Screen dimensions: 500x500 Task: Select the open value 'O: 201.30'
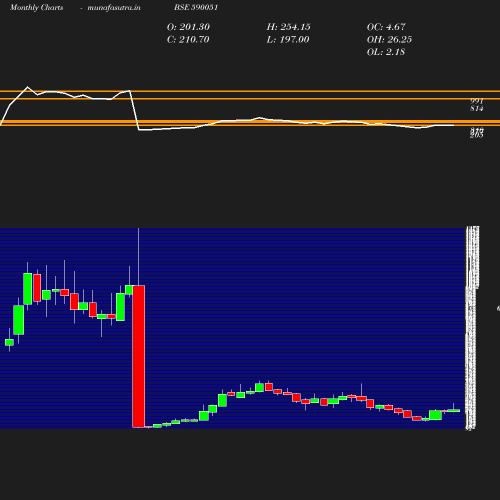188,27
